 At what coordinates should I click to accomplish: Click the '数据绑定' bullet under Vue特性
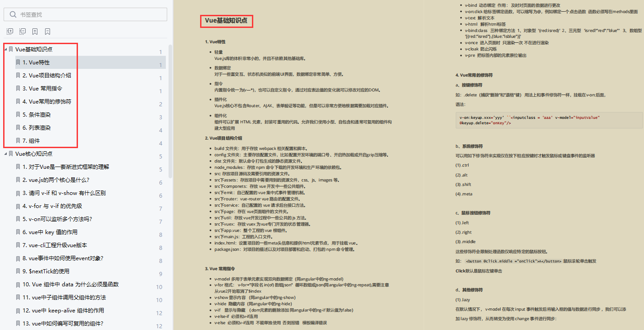pyautogui.click(x=223, y=68)
